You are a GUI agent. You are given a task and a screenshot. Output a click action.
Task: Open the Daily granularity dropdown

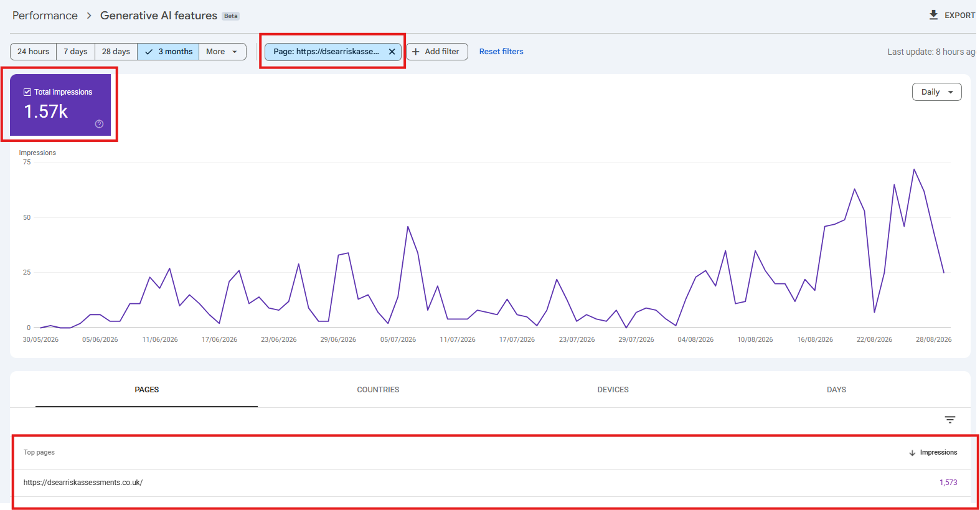tap(937, 92)
